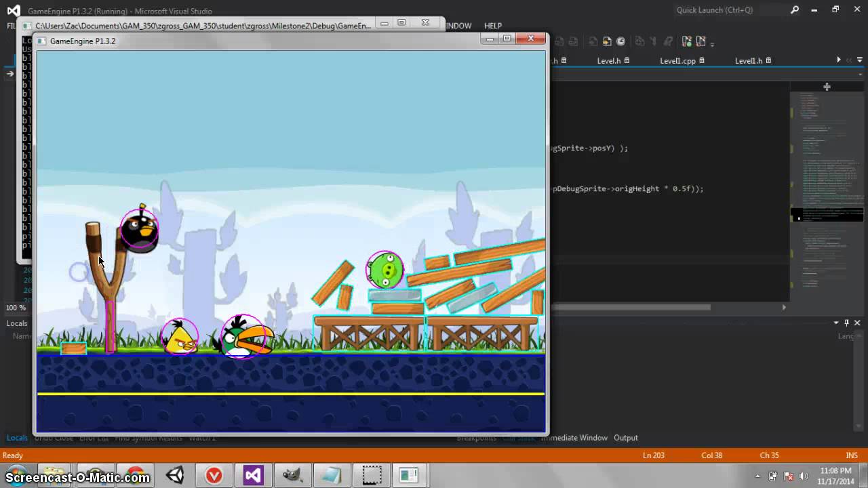Image resolution: width=868 pixels, height=488 pixels.
Task: Click the notepad-style taskbar icon
Action: click(332, 475)
